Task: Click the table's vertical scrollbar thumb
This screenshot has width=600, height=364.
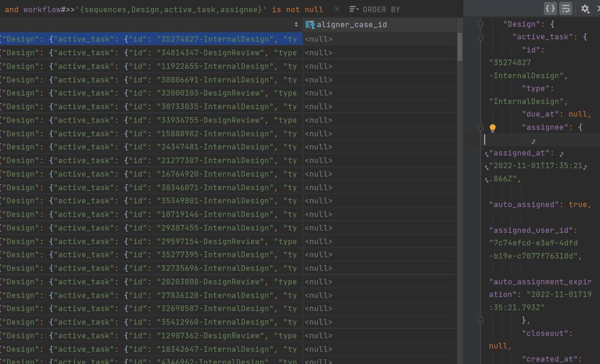Action: point(460,47)
